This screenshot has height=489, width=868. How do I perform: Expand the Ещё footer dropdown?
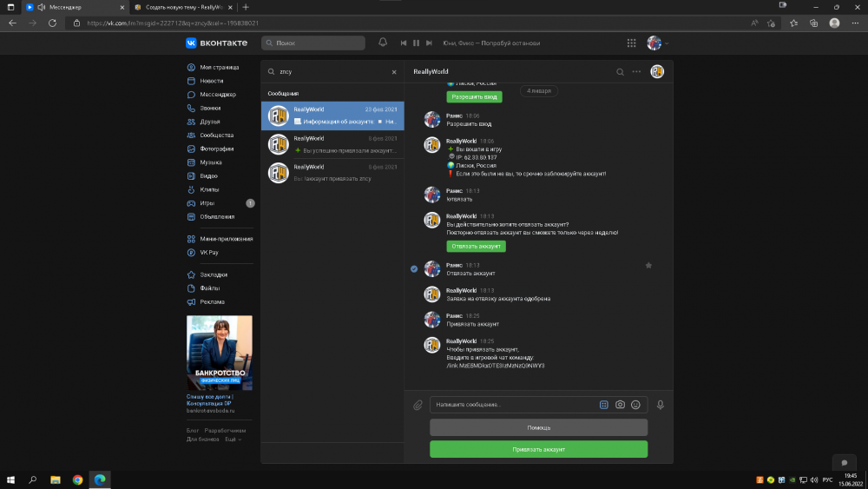point(233,439)
